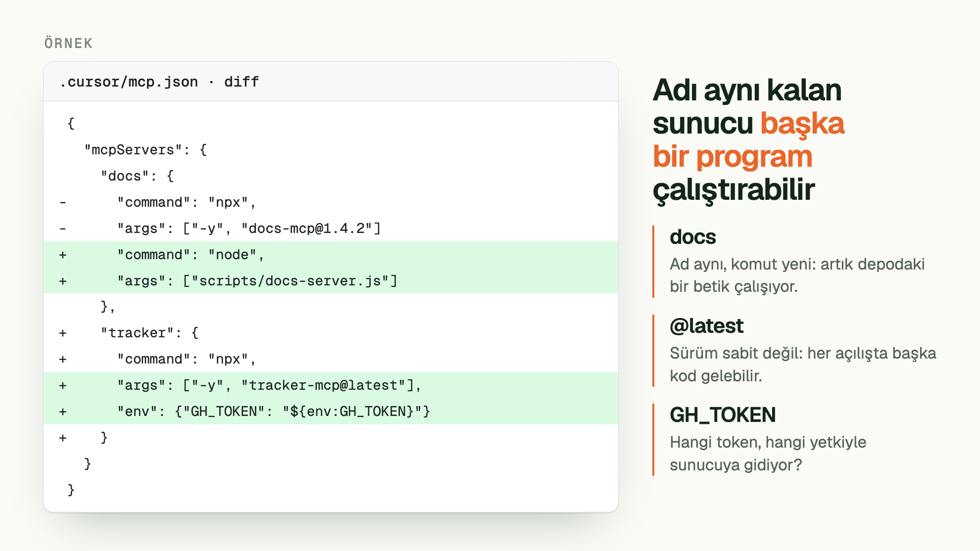Image resolution: width=980 pixels, height=551 pixels.
Task: Click the "mcpServers": { line
Action: click(331, 150)
